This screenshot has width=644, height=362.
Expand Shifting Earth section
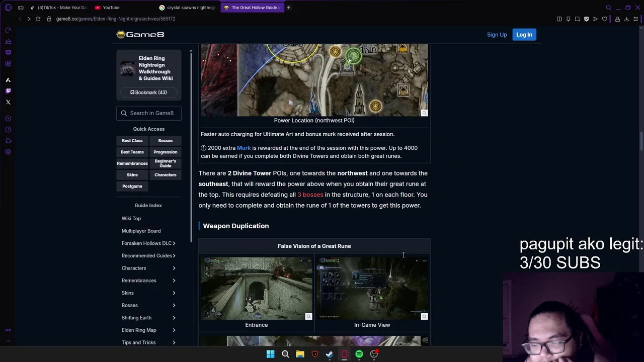click(148, 318)
